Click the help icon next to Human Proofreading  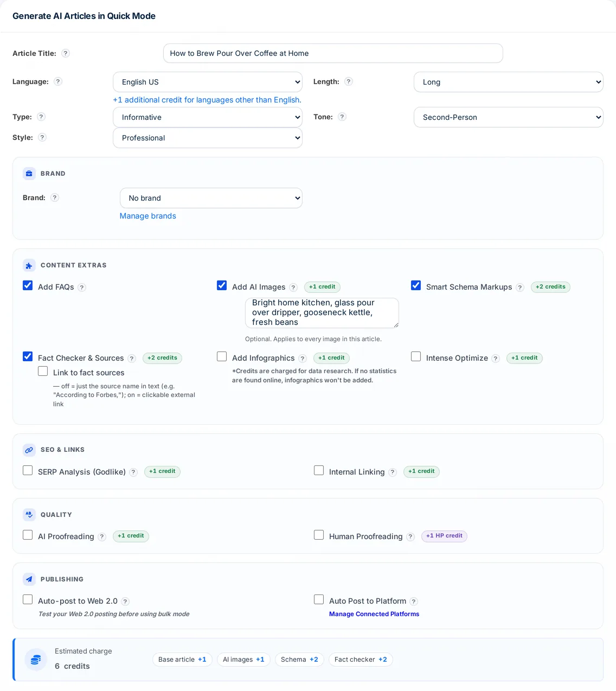click(x=410, y=537)
